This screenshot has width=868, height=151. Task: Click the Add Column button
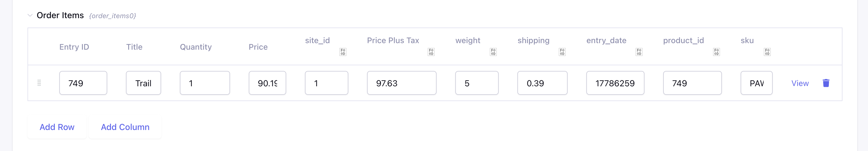pyautogui.click(x=125, y=127)
